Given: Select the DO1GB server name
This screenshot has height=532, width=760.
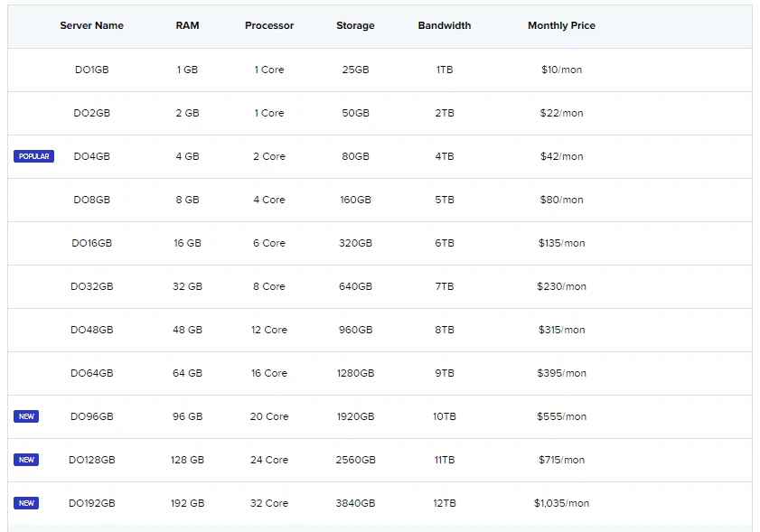Looking at the screenshot, I should (x=92, y=70).
